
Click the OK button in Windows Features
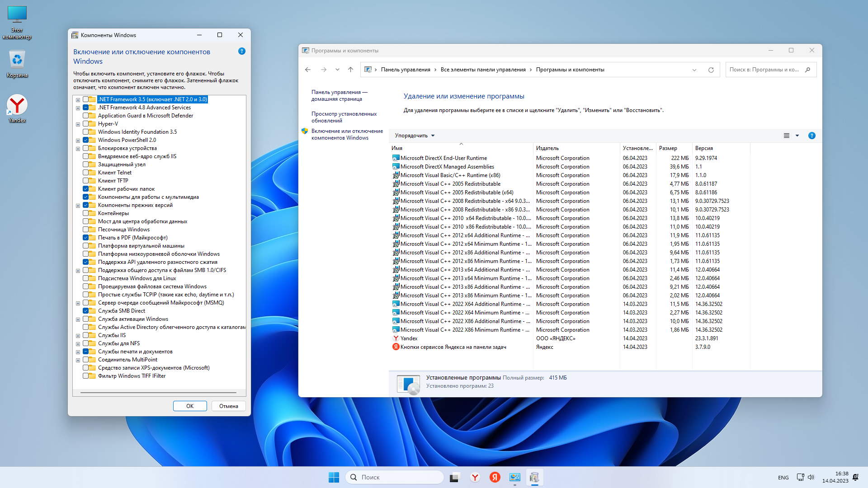coord(190,406)
